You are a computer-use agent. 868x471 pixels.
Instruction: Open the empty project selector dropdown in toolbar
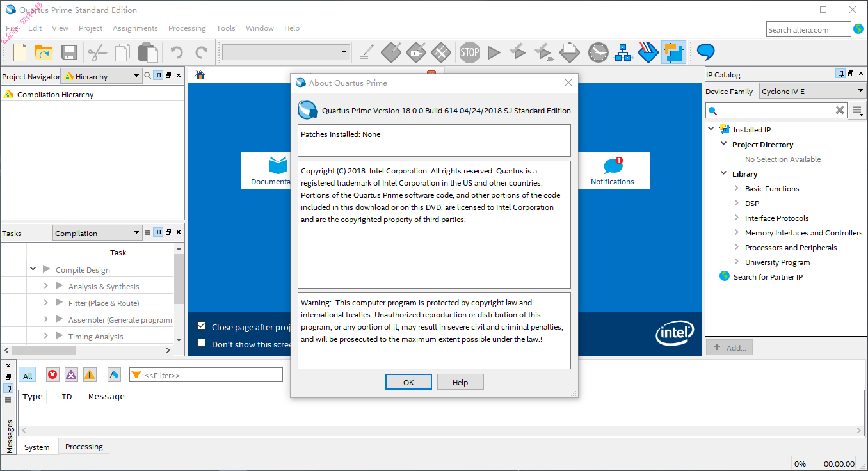[285, 52]
